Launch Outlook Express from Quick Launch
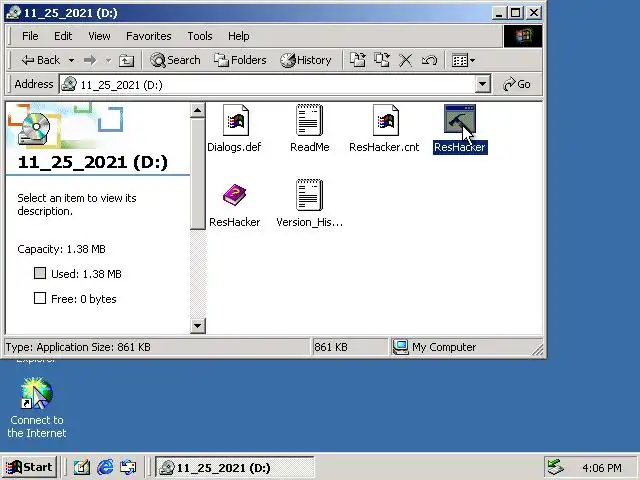 pyautogui.click(x=128, y=467)
